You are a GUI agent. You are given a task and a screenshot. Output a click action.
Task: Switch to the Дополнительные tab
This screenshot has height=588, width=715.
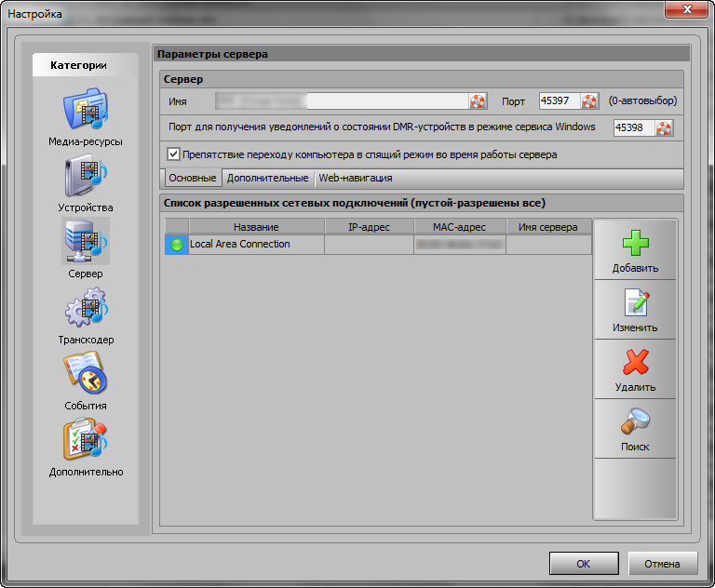[267, 178]
